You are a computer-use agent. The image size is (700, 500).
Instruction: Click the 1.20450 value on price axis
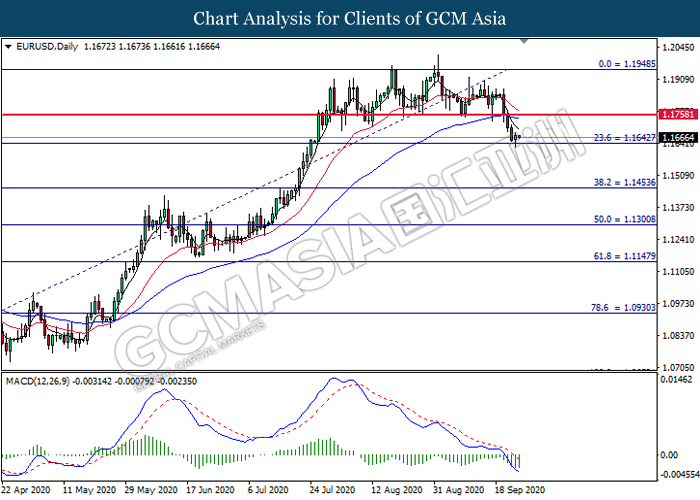click(x=677, y=47)
